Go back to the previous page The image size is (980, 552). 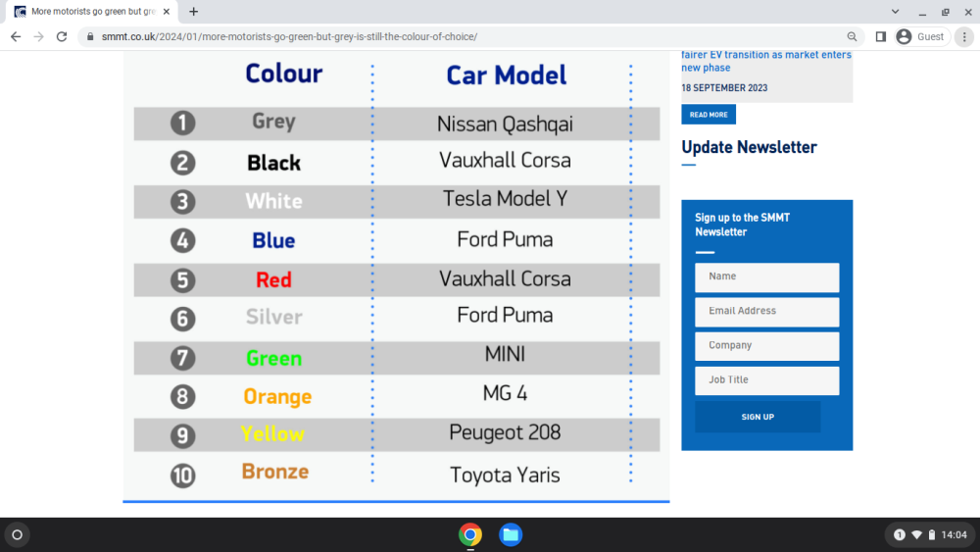16,37
